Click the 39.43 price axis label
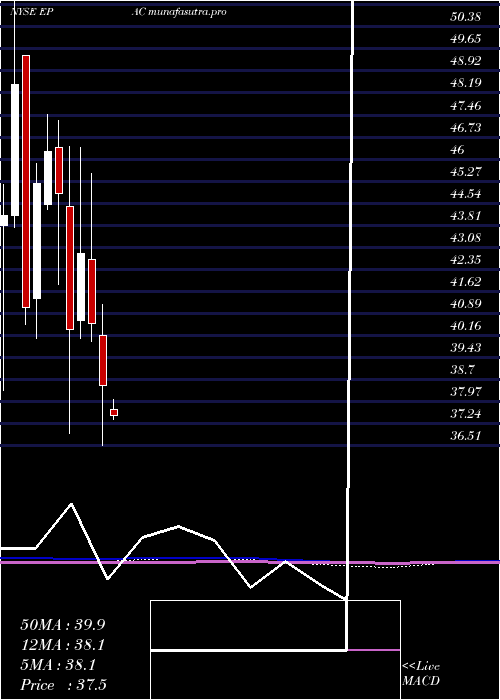This screenshot has width=500, height=700. tap(466, 348)
